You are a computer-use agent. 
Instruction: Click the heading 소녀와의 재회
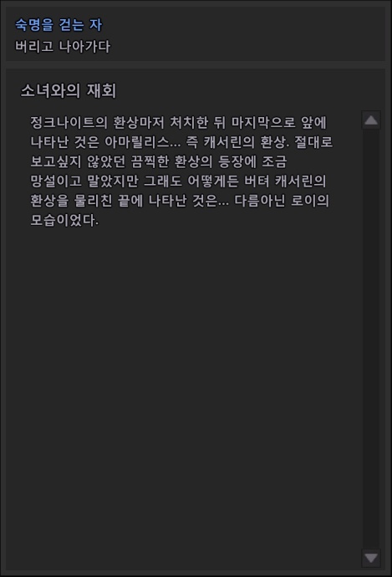pos(69,90)
